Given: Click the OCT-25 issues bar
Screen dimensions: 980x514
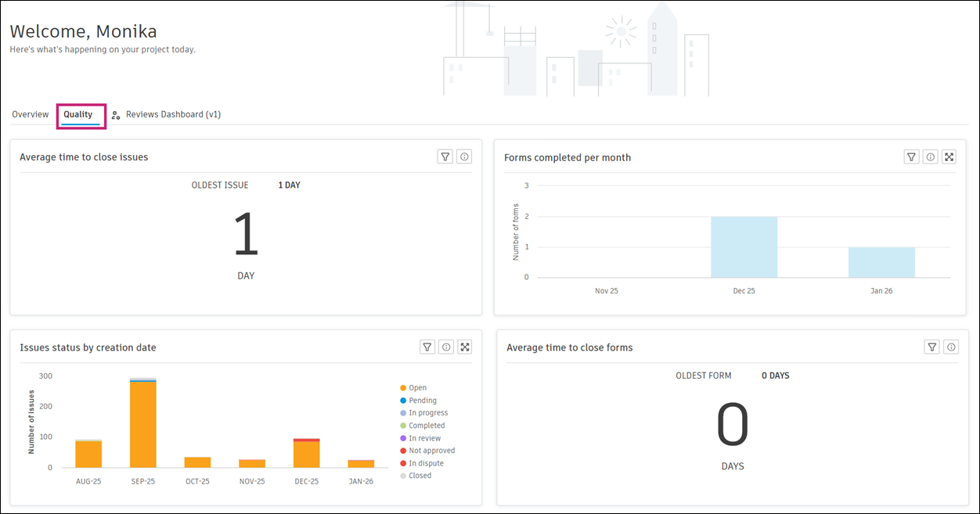Looking at the screenshot, I should click(x=197, y=462).
